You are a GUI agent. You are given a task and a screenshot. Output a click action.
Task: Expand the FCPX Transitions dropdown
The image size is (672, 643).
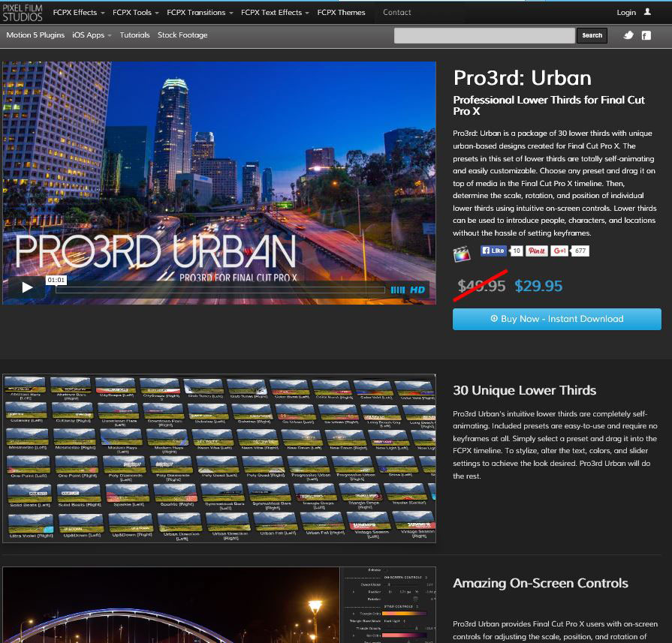[x=200, y=13]
